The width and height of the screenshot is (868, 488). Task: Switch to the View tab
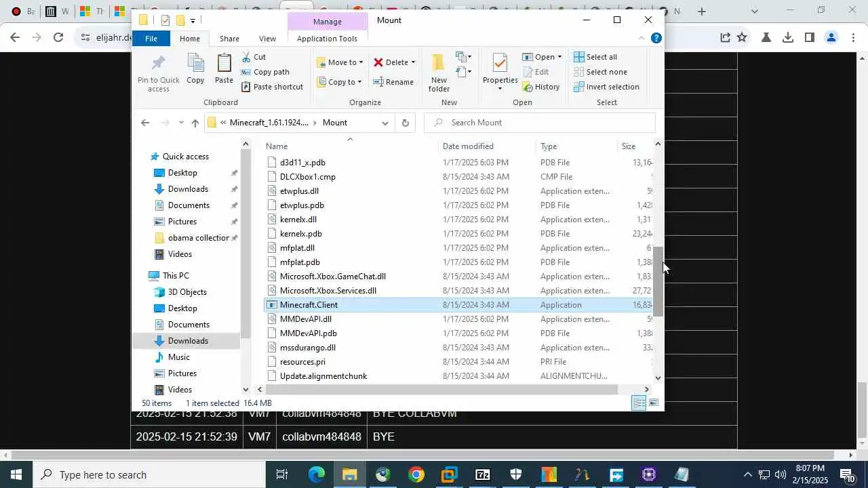pos(267,39)
